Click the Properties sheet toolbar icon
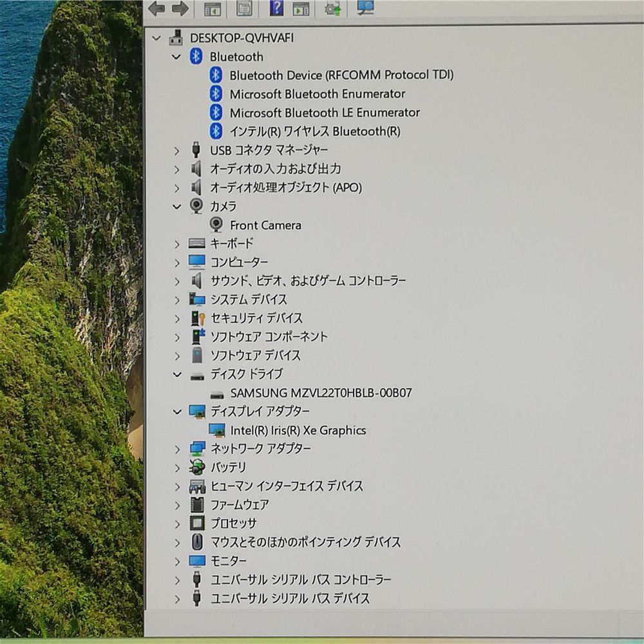Viewport: 644px width, 644px height. click(x=243, y=8)
